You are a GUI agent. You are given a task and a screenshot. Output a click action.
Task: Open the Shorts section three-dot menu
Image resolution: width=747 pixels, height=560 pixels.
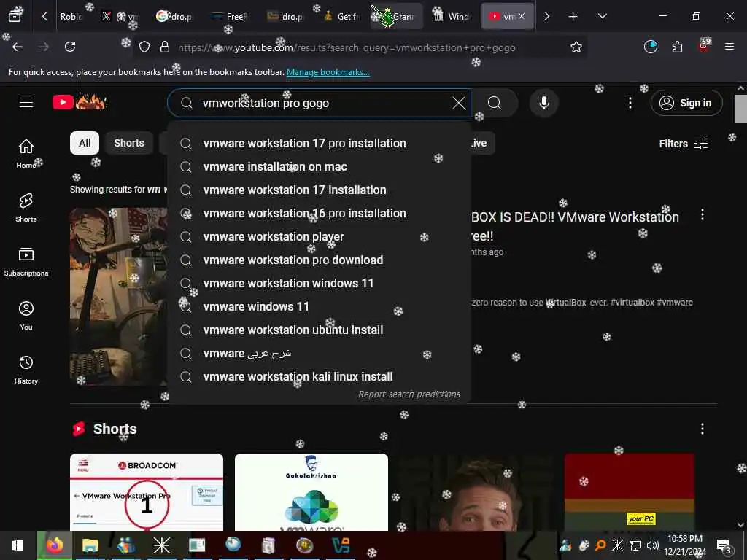tap(703, 429)
